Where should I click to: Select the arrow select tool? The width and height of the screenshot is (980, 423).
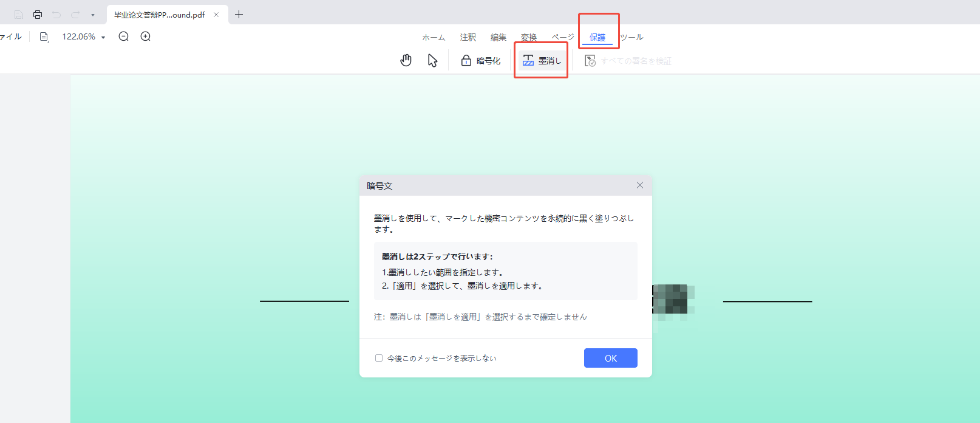pyautogui.click(x=432, y=60)
